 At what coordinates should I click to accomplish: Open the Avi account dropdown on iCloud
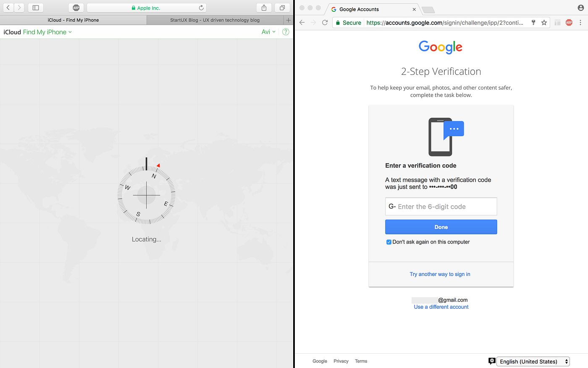(268, 32)
